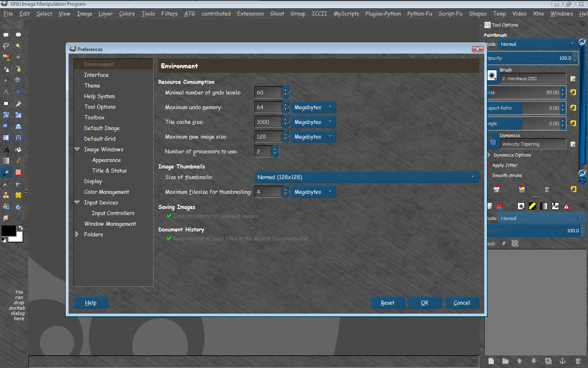
Task: Save tool preset in Tool Options
Action: coord(497,189)
